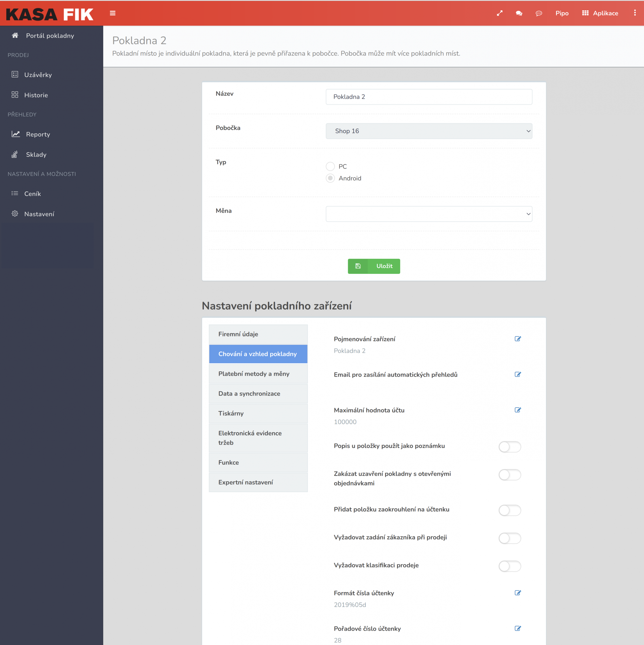Click the Historie grid icon
644x645 pixels.
click(15, 95)
